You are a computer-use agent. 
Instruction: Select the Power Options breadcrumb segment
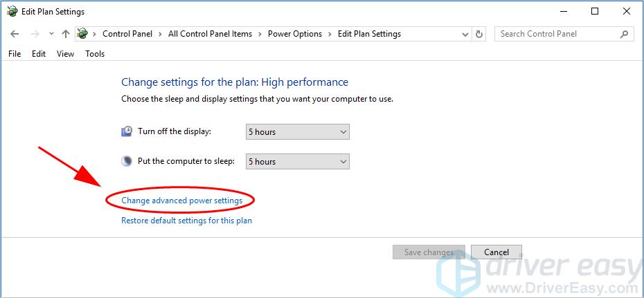294,34
